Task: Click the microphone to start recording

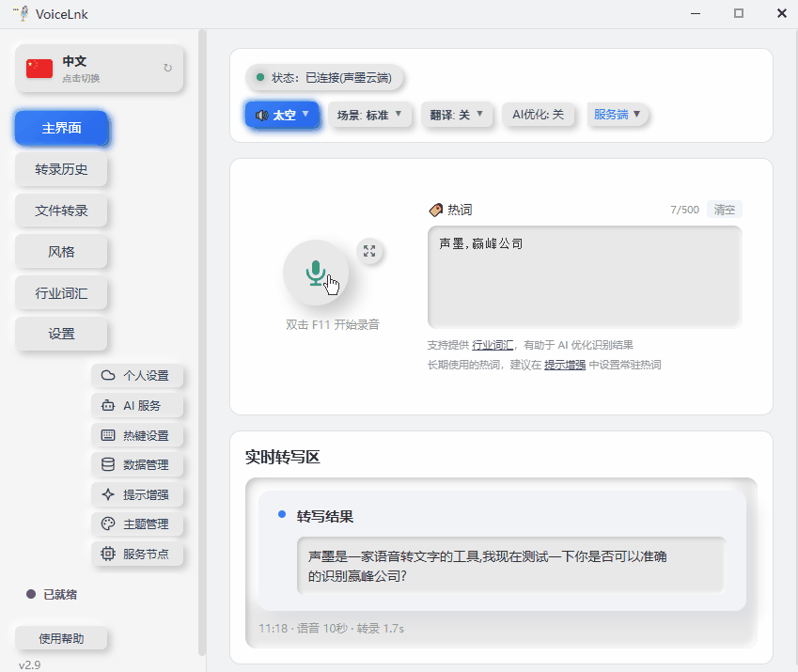Action: click(x=316, y=272)
